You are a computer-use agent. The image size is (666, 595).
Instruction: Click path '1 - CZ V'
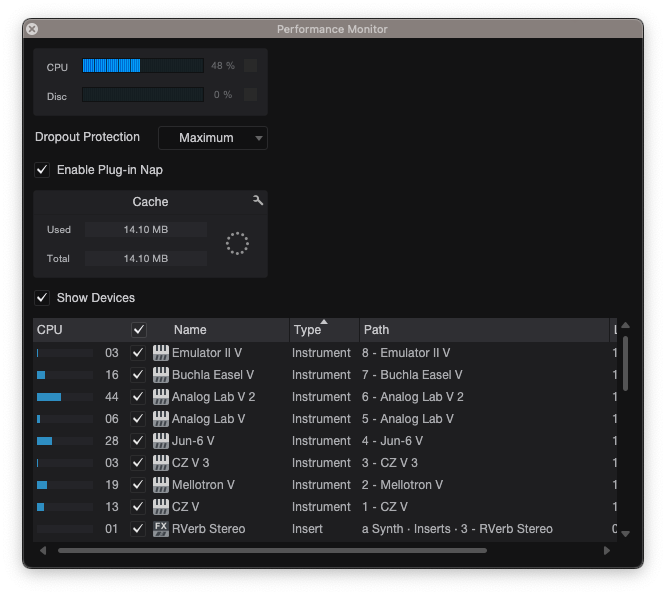tap(385, 507)
